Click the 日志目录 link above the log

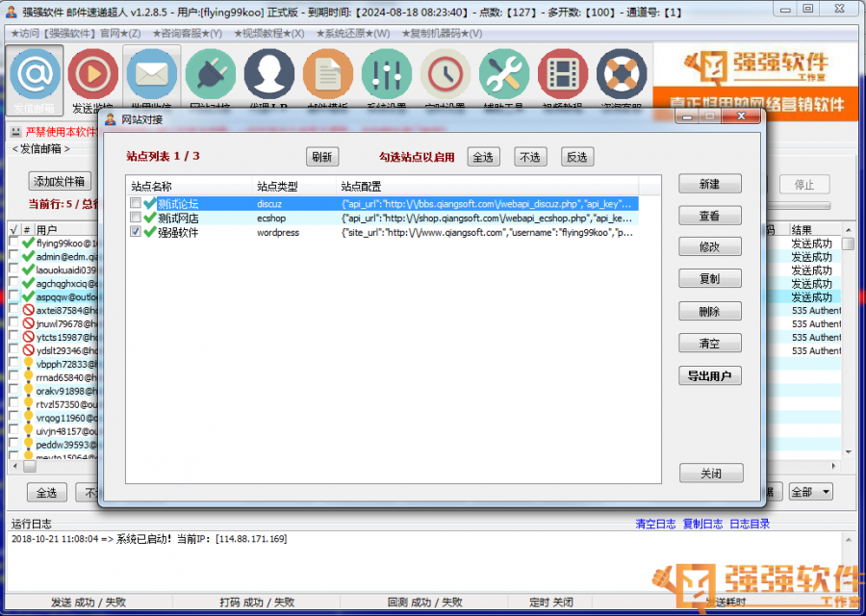click(x=750, y=524)
